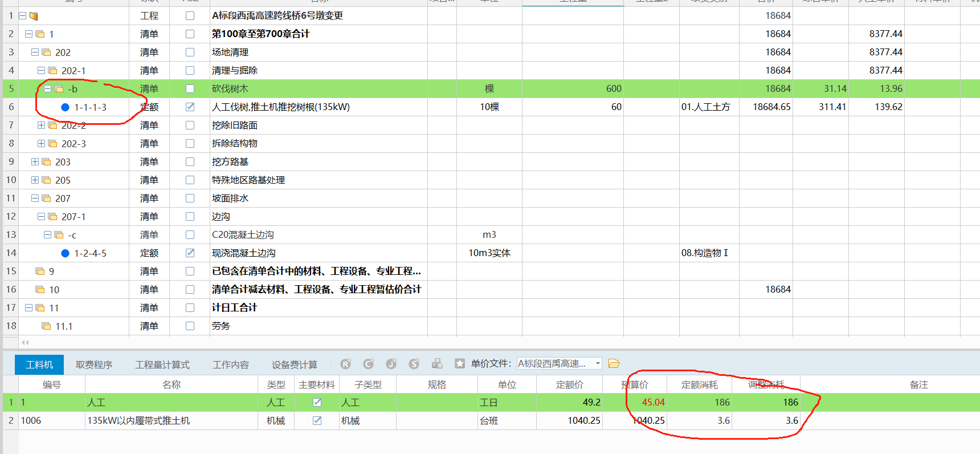Click the RCJ replace icon in toolbar

point(437,364)
